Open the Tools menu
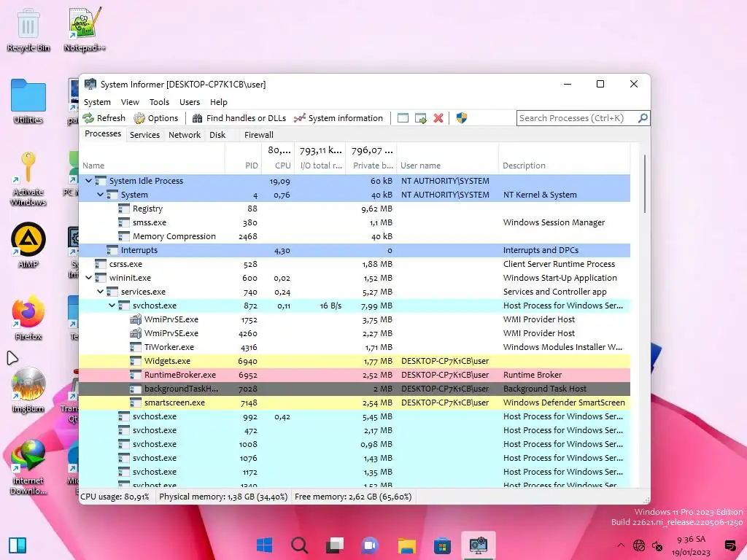This screenshot has width=747, height=560. click(159, 102)
